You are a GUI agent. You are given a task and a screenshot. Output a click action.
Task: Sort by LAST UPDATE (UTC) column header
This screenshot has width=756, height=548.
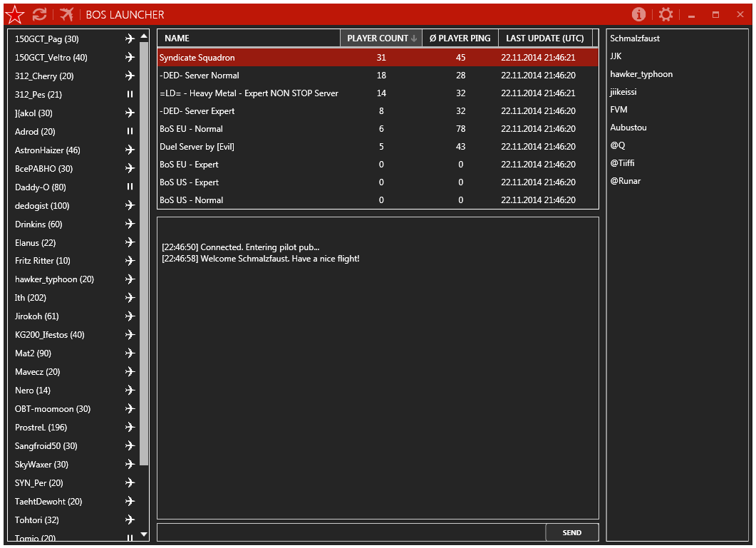coord(545,38)
